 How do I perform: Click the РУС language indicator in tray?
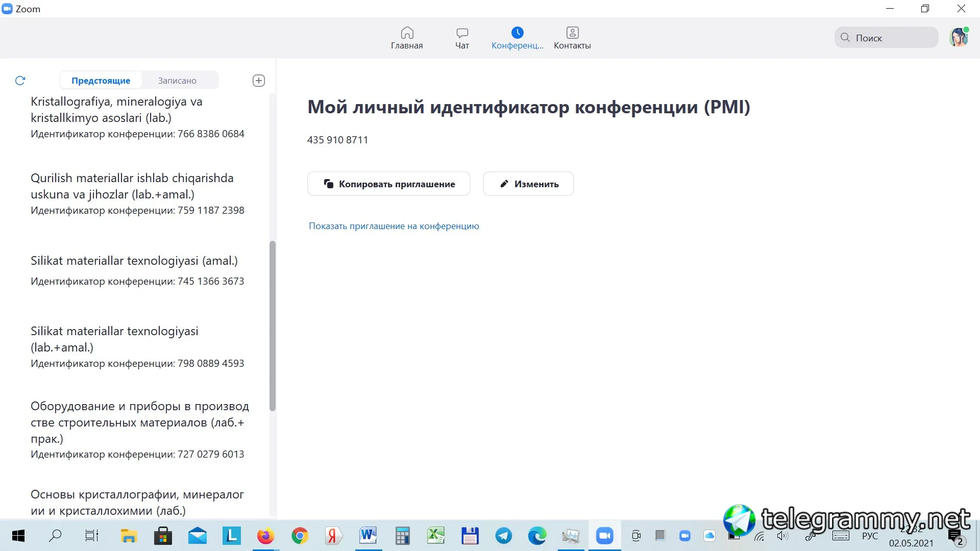[870, 536]
